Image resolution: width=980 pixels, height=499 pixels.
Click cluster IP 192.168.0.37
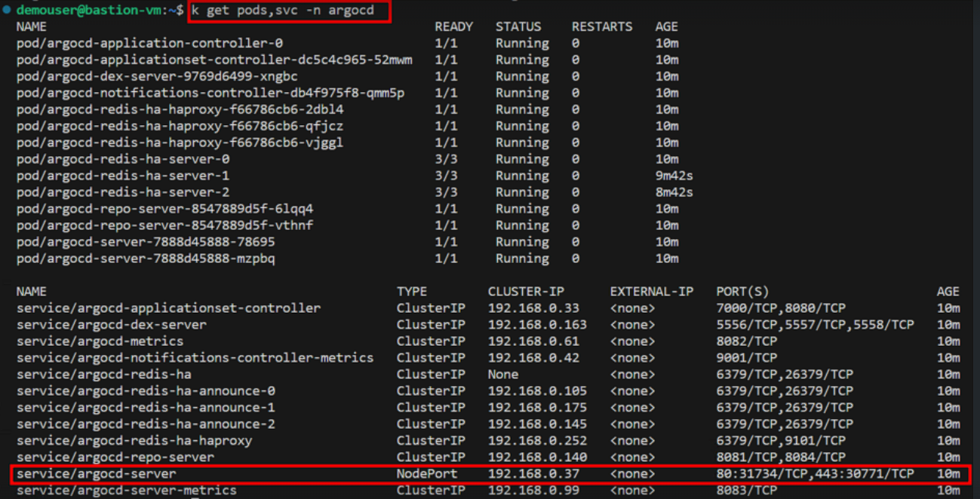(x=533, y=473)
